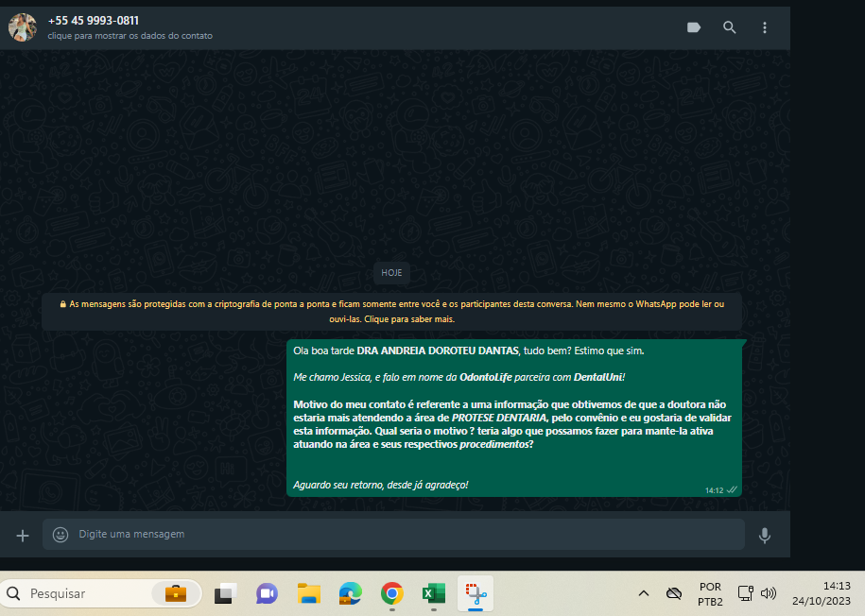
Task: Open Task View on the taskbar
Action: coord(225,593)
